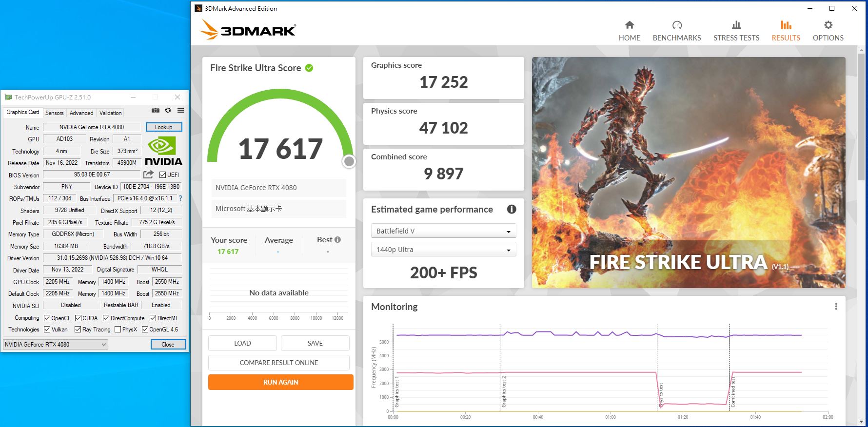Click the BIOS share/export icon
The image size is (868, 427).
pos(148,175)
